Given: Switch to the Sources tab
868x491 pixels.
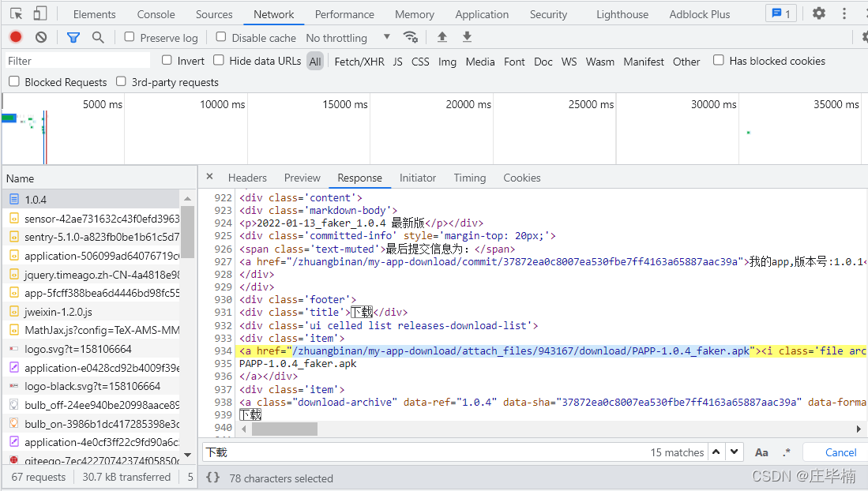Looking at the screenshot, I should coord(214,14).
